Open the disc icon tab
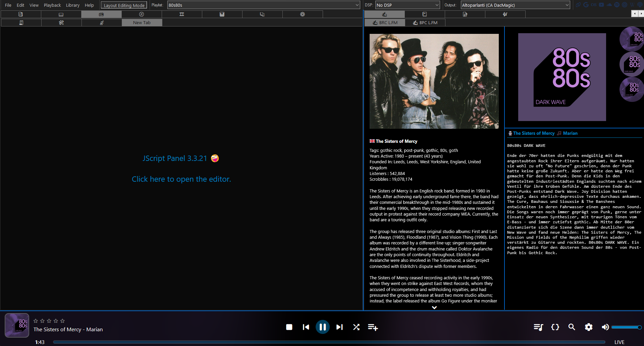Image resolution: width=644 pixels, height=346 pixels. [142, 14]
